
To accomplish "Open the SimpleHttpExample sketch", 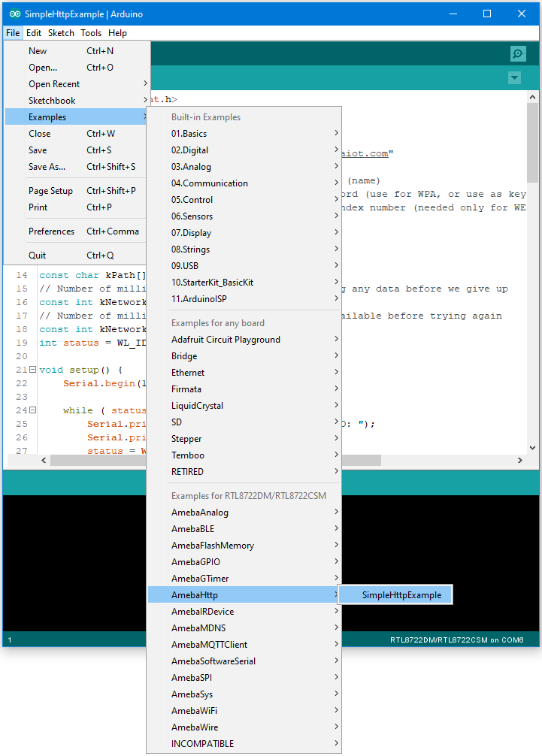I will (395, 595).
